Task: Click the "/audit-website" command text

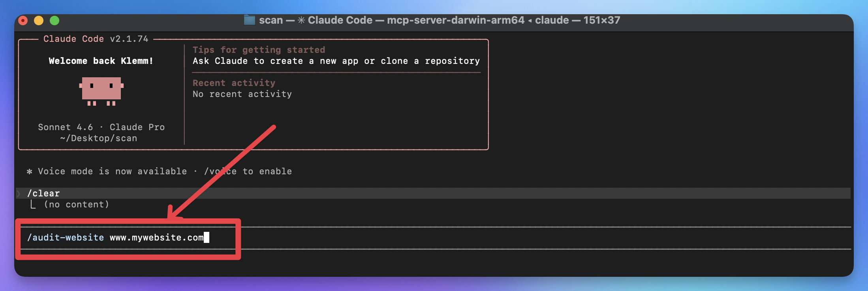Action: 66,238
